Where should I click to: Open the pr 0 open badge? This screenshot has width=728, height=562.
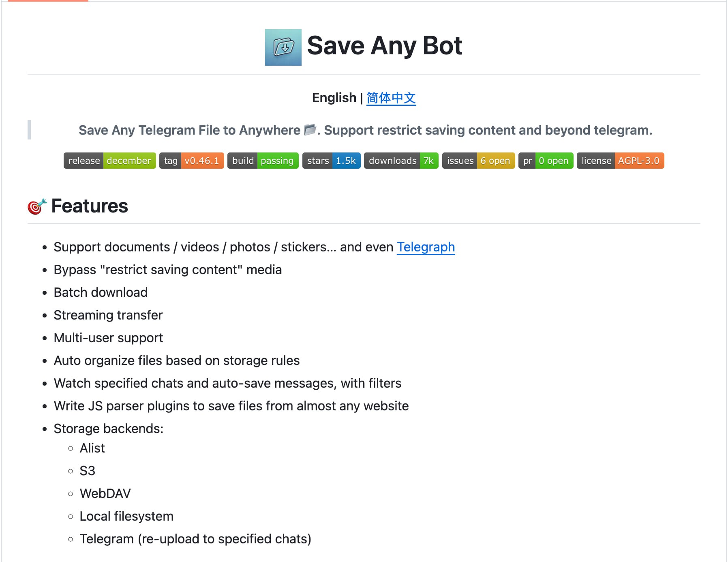[x=546, y=161]
